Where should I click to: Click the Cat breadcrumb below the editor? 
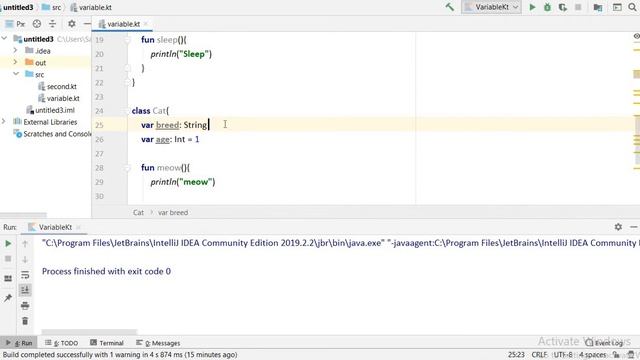tap(138, 213)
